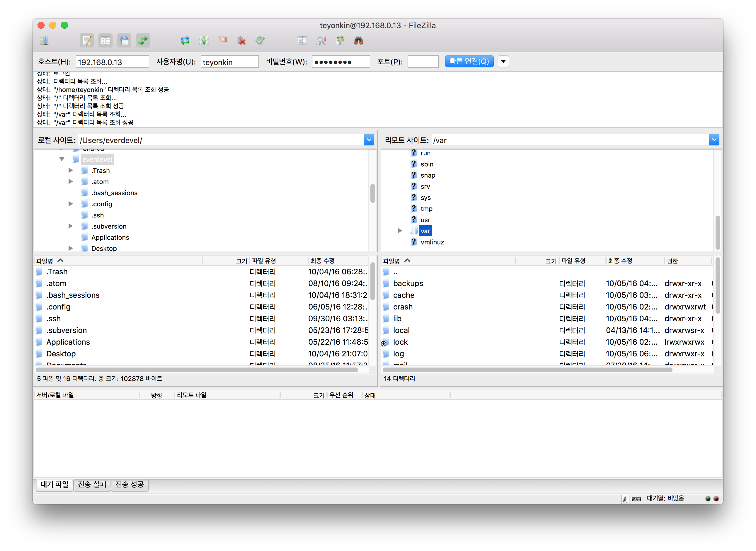Refresh the file and folder lists
Screen dimensions: 756x551
pyautogui.click(x=185, y=41)
